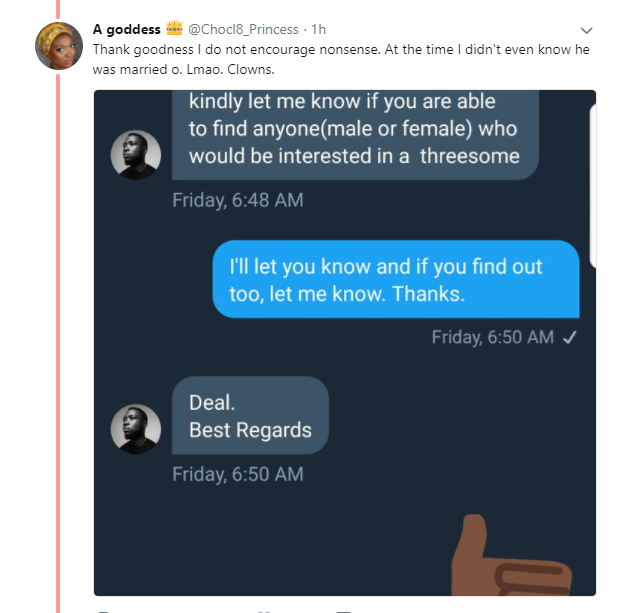Open the "A goddess" display name link

[126, 29]
